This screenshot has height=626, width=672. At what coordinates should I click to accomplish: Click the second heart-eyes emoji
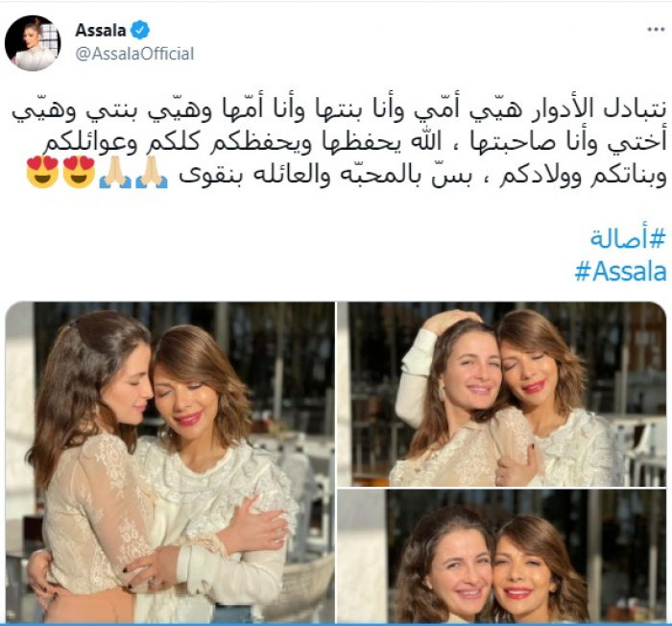79,173
